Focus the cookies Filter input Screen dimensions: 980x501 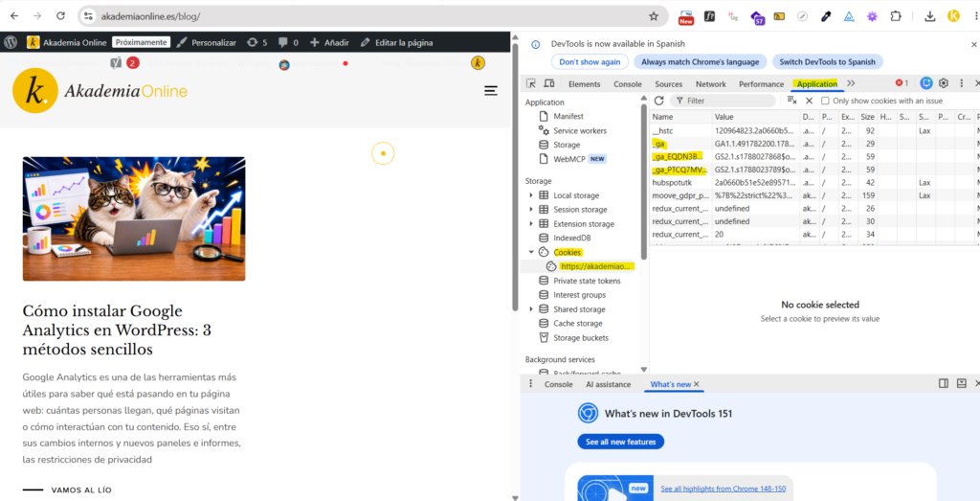pos(723,101)
